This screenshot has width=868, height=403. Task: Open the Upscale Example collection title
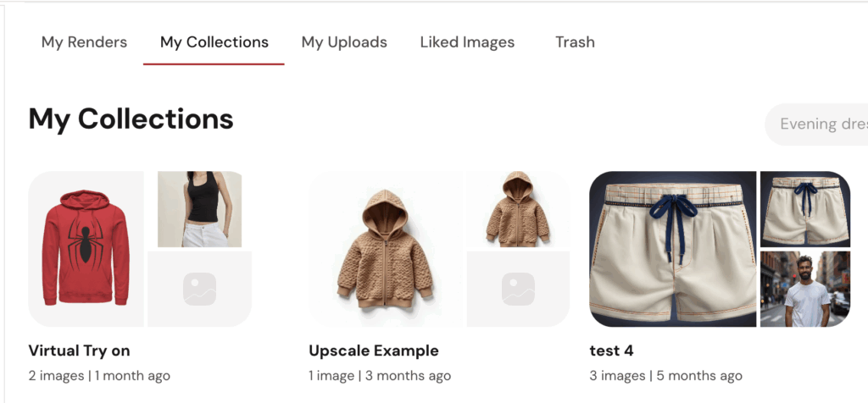coord(374,351)
